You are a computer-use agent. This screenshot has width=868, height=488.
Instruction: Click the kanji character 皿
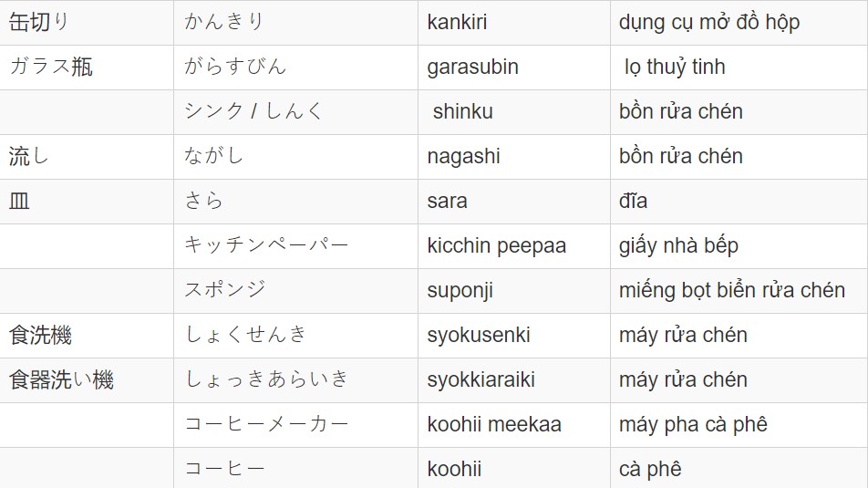click(x=19, y=201)
